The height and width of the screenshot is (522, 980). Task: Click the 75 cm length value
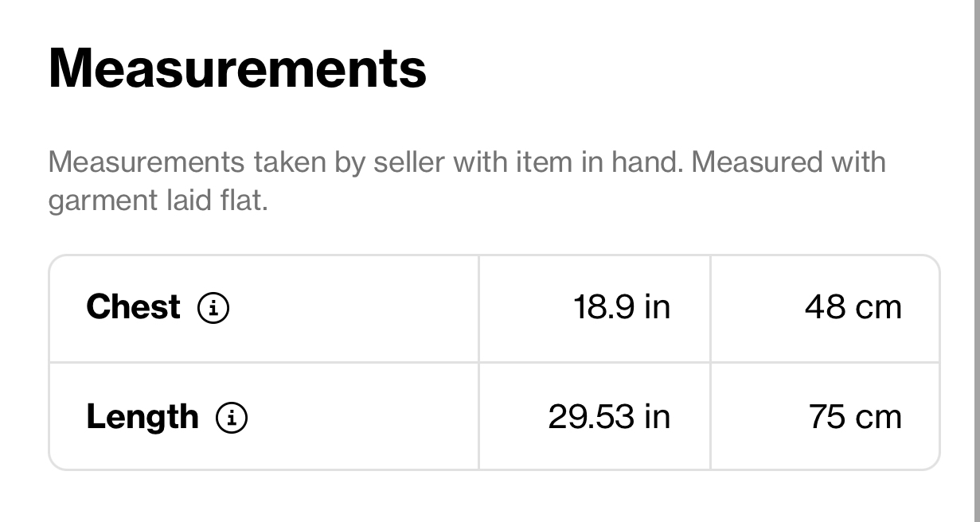(856, 417)
